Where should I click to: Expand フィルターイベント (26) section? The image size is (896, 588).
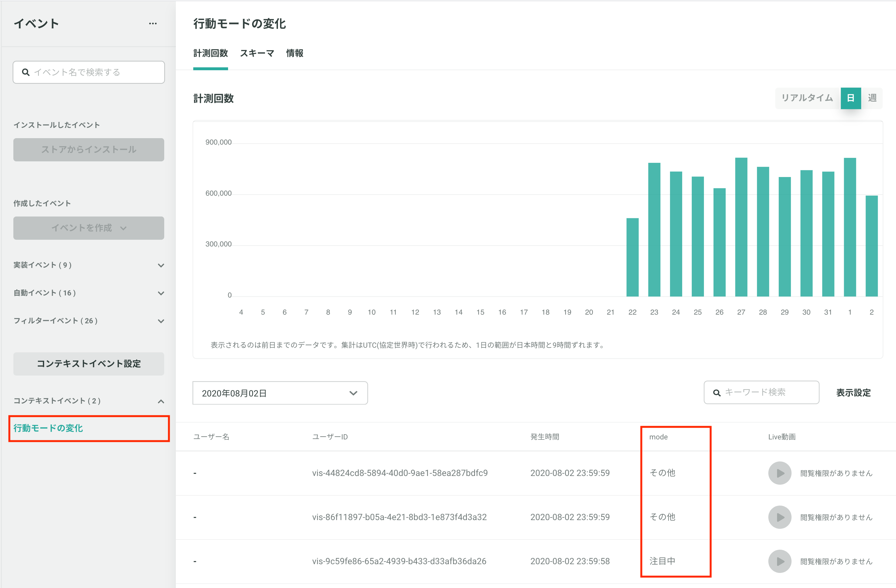[x=89, y=321]
